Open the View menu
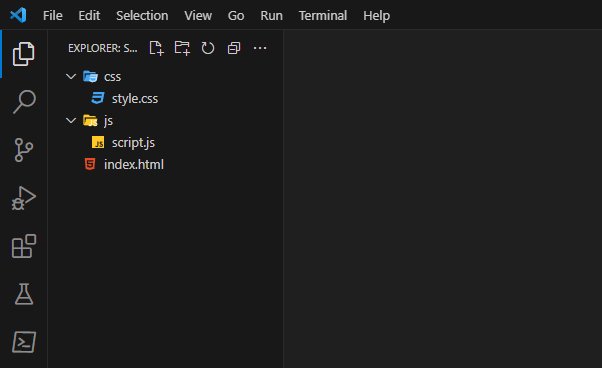602x368 pixels. pyautogui.click(x=198, y=15)
